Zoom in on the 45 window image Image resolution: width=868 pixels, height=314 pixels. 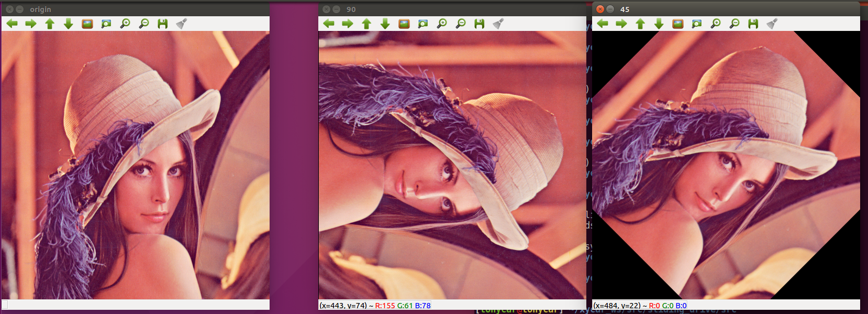tap(716, 24)
